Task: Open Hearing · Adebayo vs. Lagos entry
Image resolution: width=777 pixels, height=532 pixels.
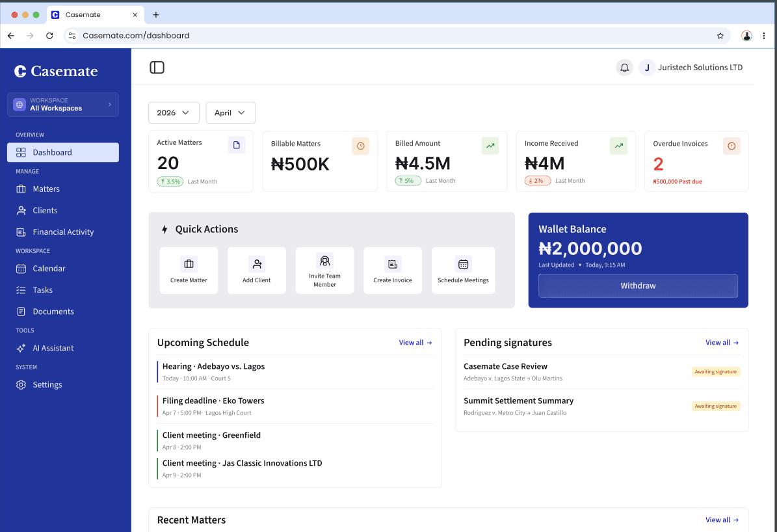Action: pyautogui.click(x=295, y=372)
